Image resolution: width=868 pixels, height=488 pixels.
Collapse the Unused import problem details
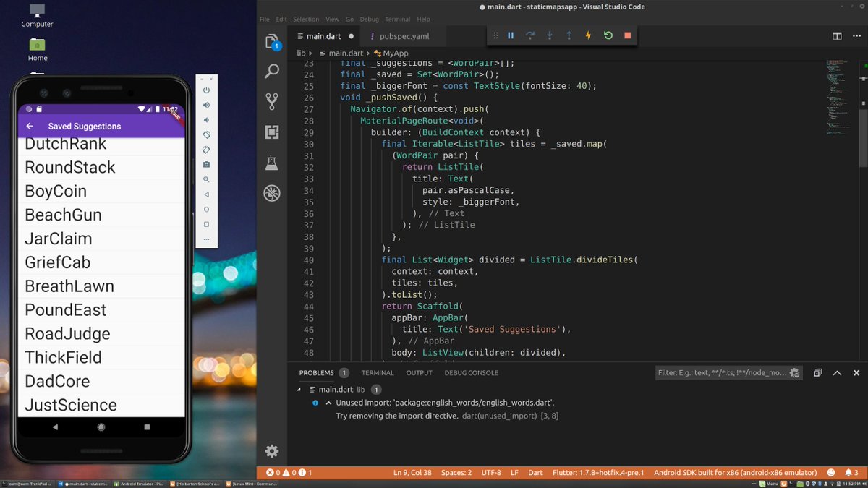point(328,403)
